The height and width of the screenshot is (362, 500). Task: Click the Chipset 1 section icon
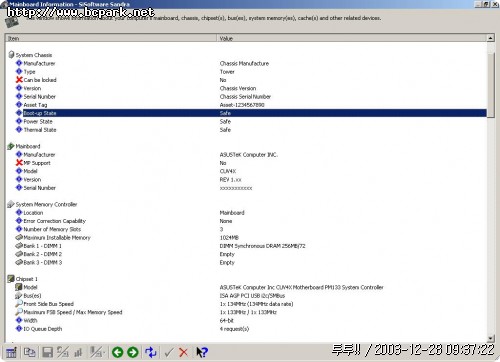tap(11, 279)
